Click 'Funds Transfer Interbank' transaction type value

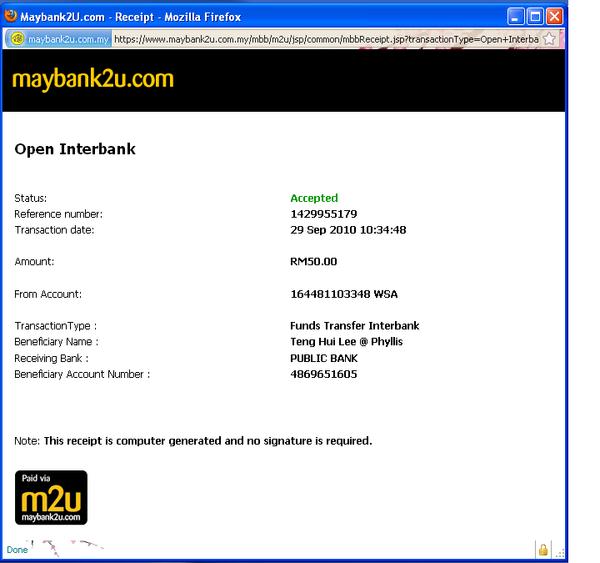coord(355,326)
